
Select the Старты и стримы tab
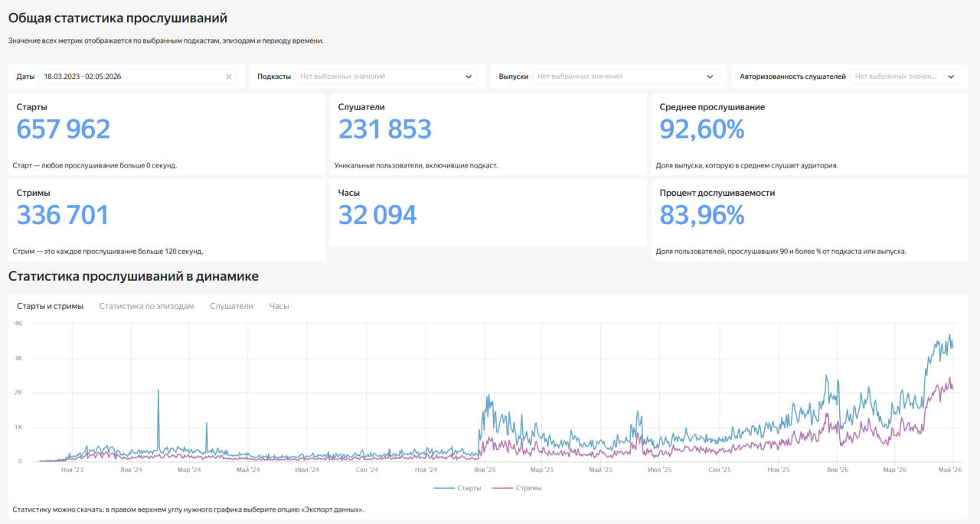[x=50, y=306]
